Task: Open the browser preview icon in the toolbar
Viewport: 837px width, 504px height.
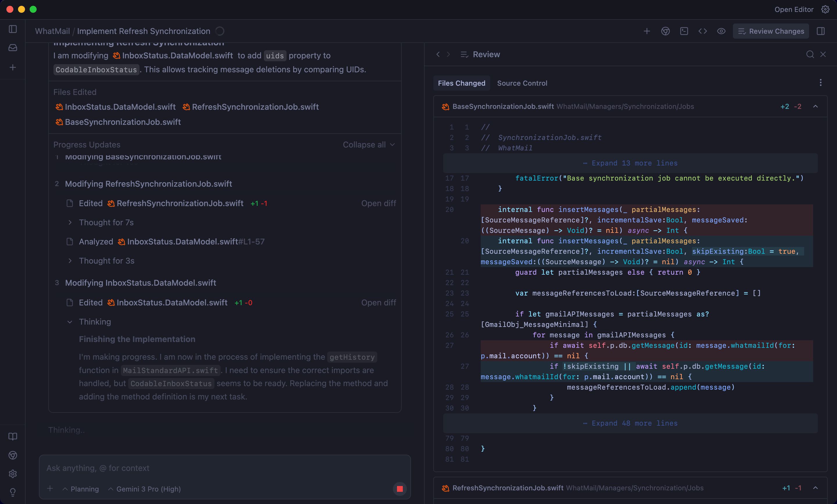Action: [665, 31]
